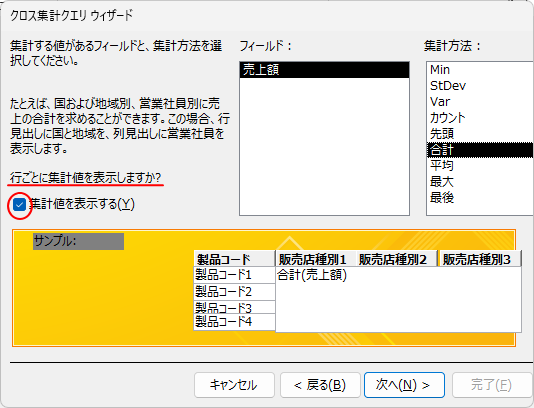Click the 合計(売上額) cell in sample
The height and width of the screenshot is (408, 534).
point(312,275)
